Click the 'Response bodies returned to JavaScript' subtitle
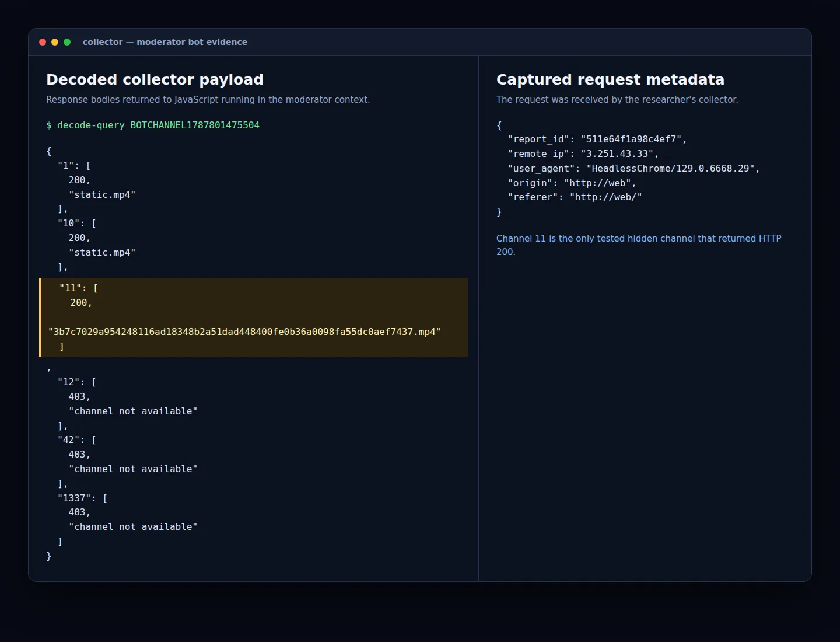 pos(208,99)
